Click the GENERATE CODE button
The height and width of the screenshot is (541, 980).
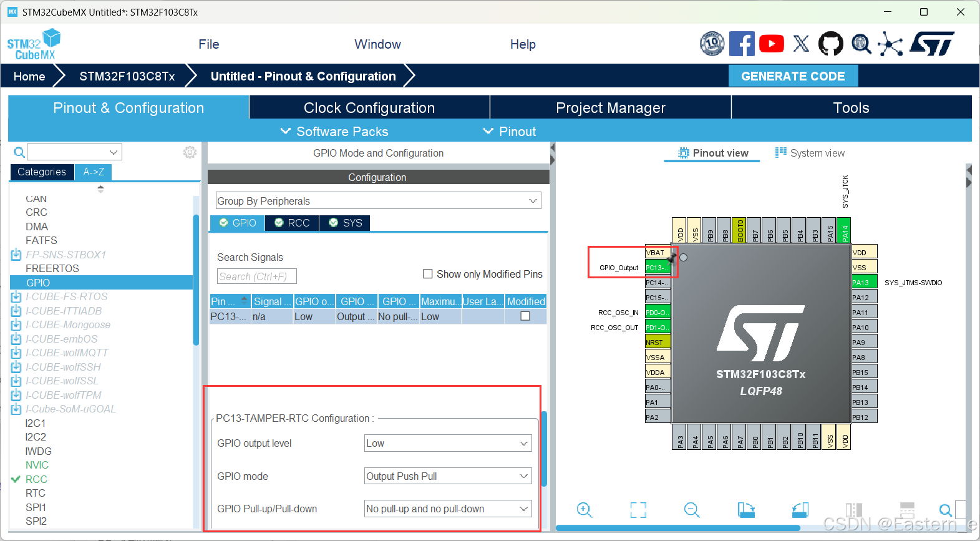tap(793, 76)
